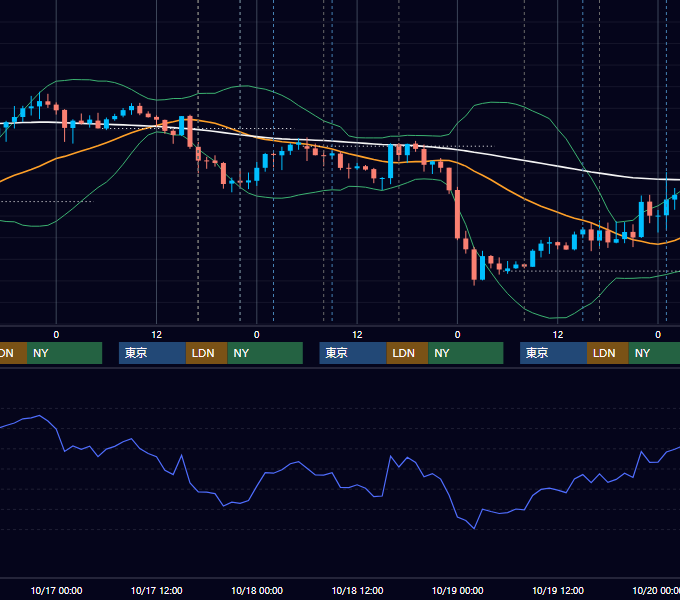680x600 pixels.
Task: Select the NY session block ending 10/18 00:00
Action: click(265, 353)
